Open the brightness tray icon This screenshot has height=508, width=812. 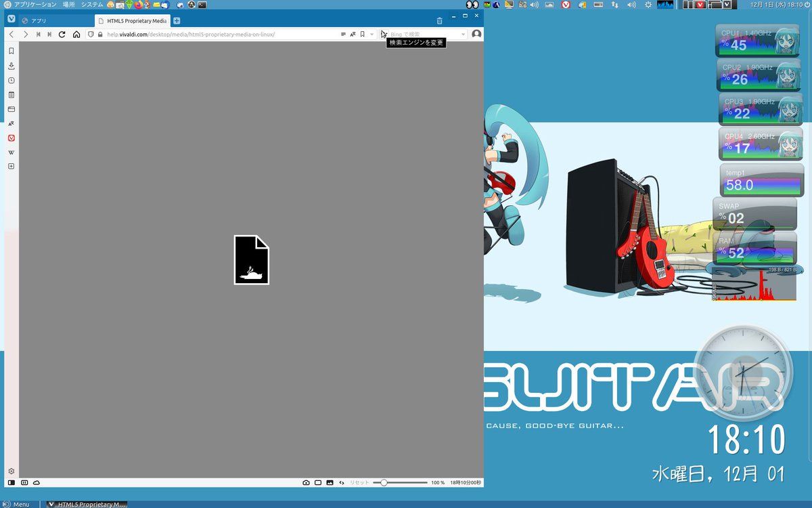pos(648,5)
